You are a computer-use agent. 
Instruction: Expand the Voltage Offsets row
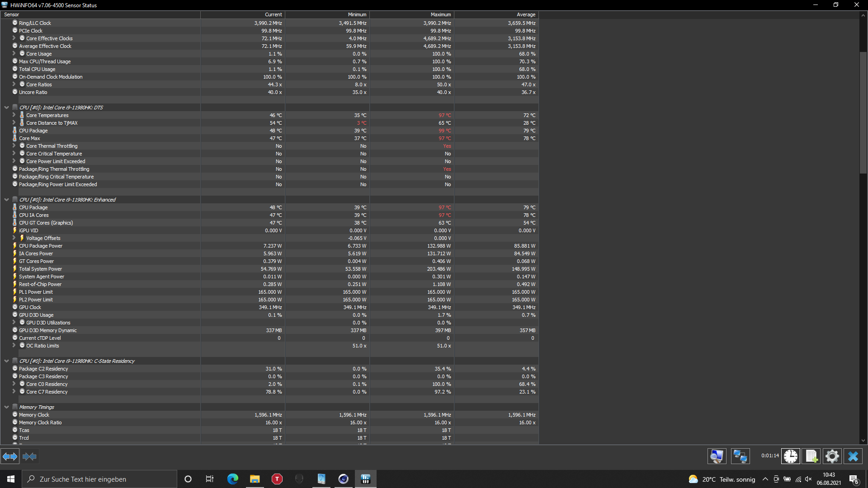pyautogui.click(x=14, y=238)
